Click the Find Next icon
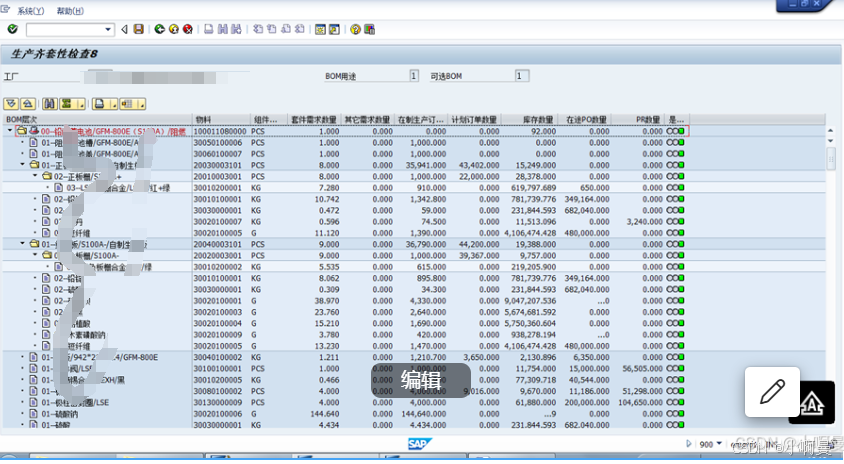The height and width of the screenshot is (464, 844). tap(236, 29)
